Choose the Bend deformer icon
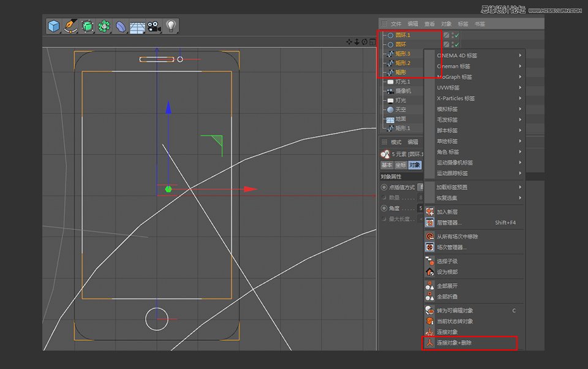This screenshot has height=369, width=588. click(121, 26)
